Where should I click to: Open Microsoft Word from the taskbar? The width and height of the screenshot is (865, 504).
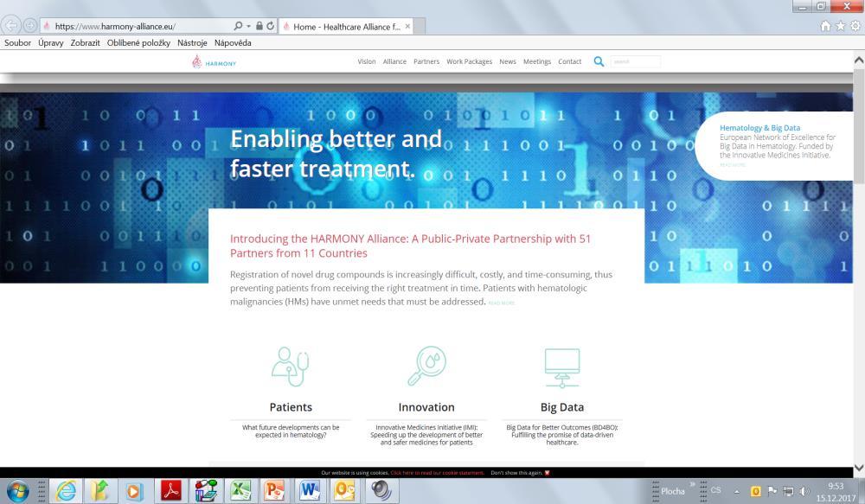tap(310, 491)
